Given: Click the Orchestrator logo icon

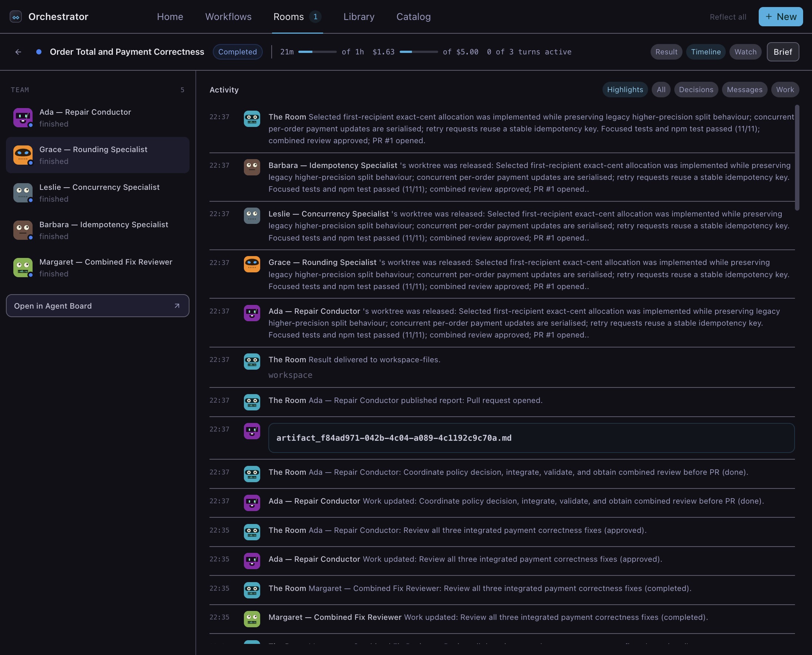Looking at the screenshot, I should [16, 17].
